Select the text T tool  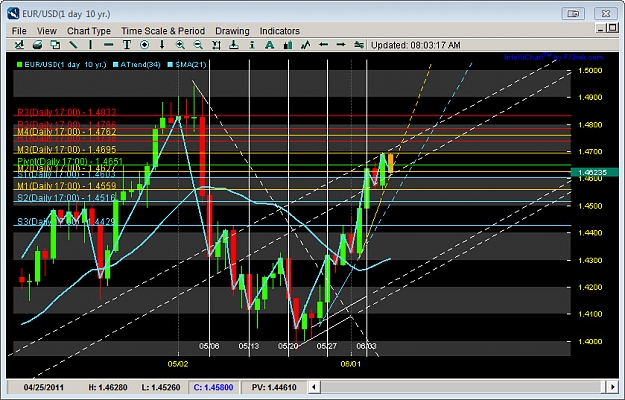[x=126, y=45]
